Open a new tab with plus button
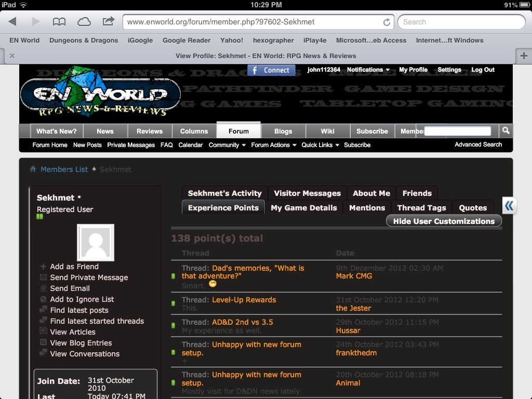Viewport: 532px width, 399px height. pyautogui.click(x=524, y=56)
